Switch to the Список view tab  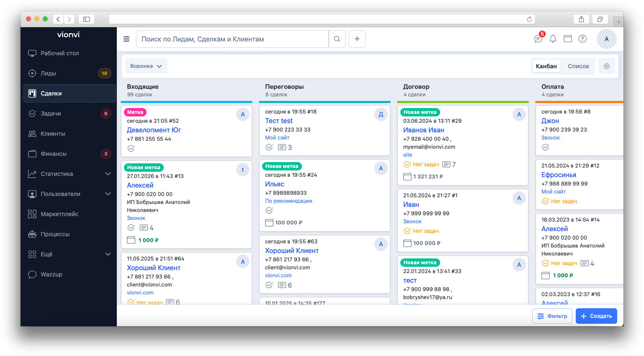tap(579, 66)
